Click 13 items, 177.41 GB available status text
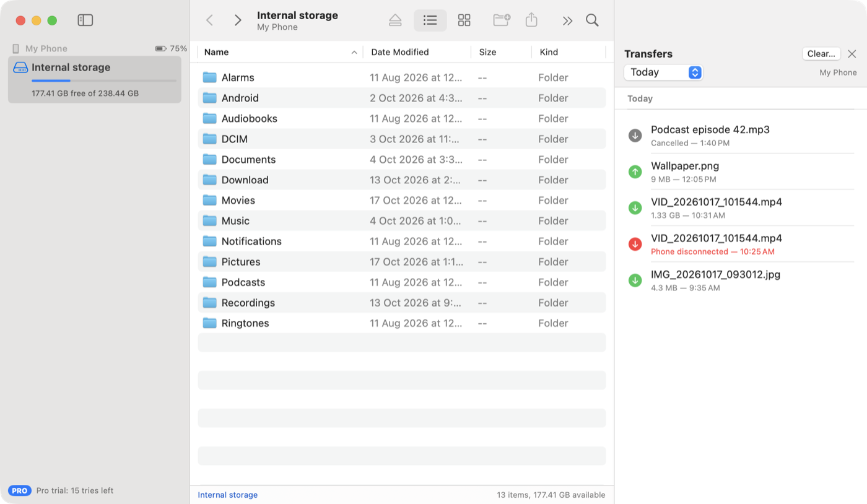The width and height of the screenshot is (867, 504). (x=551, y=495)
